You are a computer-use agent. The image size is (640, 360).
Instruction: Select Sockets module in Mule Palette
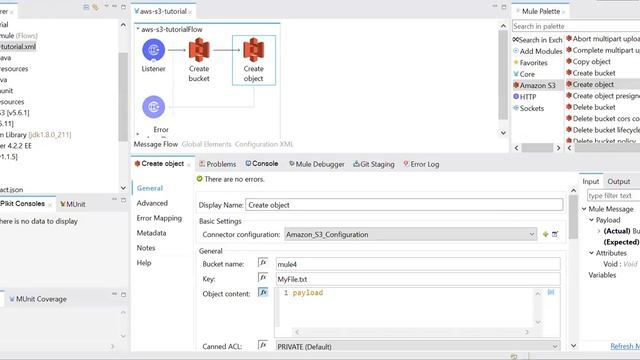tap(529, 108)
